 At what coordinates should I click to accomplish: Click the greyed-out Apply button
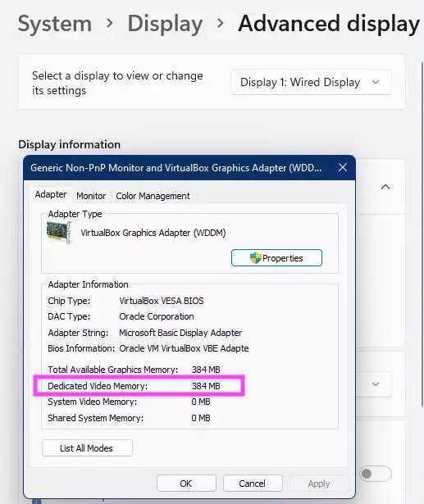click(x=318, y=484)
